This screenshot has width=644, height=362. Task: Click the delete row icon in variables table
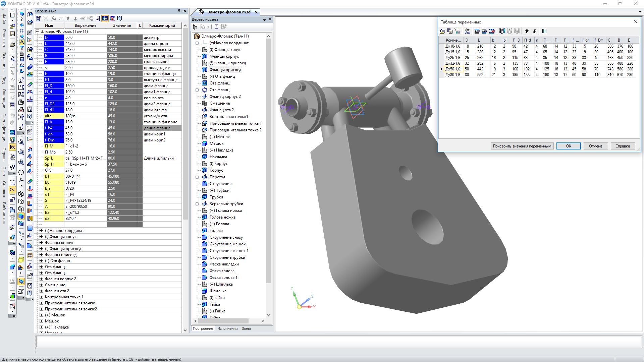click(492, 31)
